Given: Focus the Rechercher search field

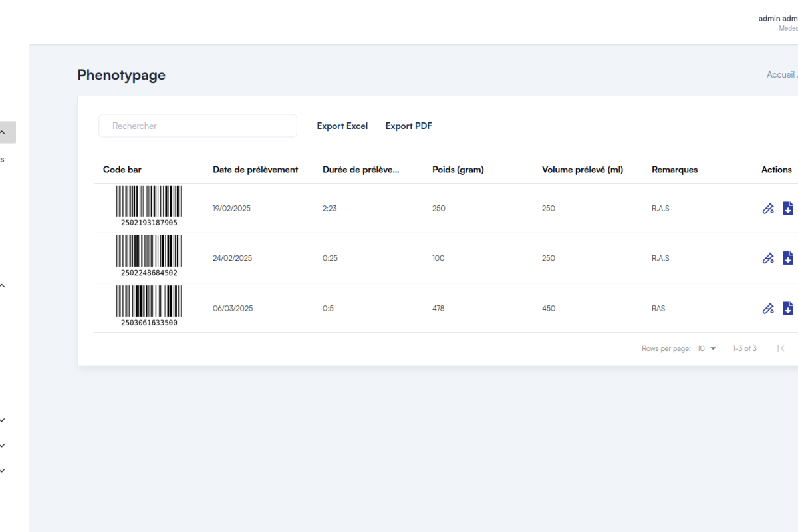Looking at the screenshot, I should 198,126.
